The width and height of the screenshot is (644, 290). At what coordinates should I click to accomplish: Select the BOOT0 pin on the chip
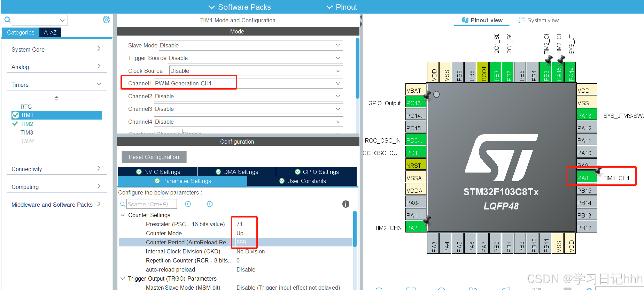coord(483,72)
